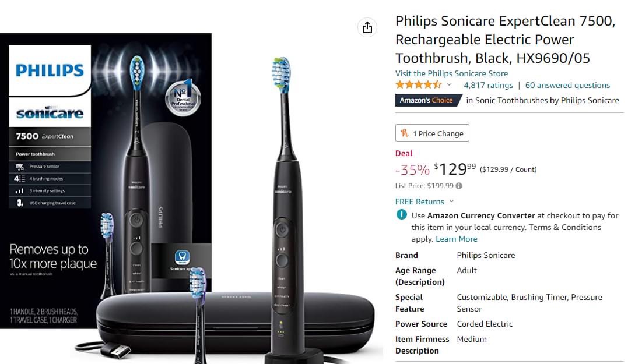Open the 4,817 ratings link
Screen dimensions: 635x364
point(488,86)
